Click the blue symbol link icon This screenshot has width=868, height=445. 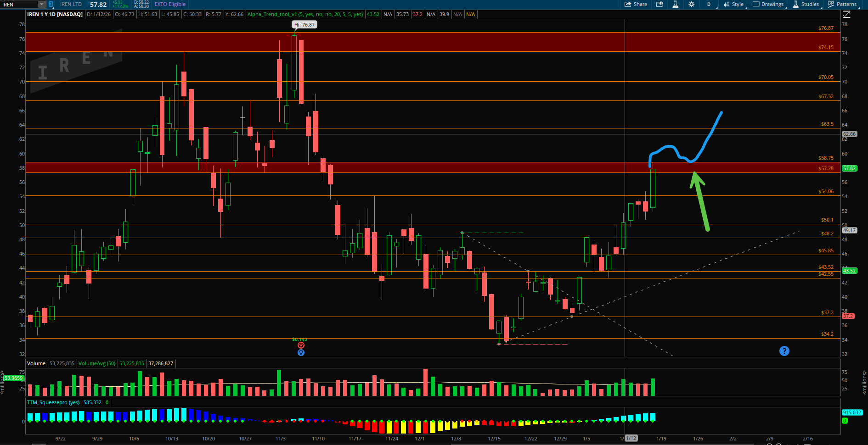click(51, 4)
